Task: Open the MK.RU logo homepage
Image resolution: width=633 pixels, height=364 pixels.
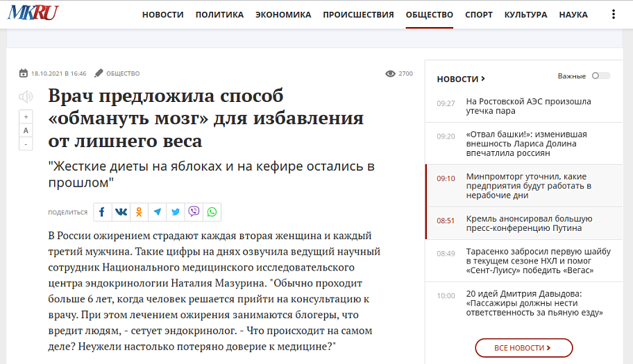Action: [x=33, y=12]
